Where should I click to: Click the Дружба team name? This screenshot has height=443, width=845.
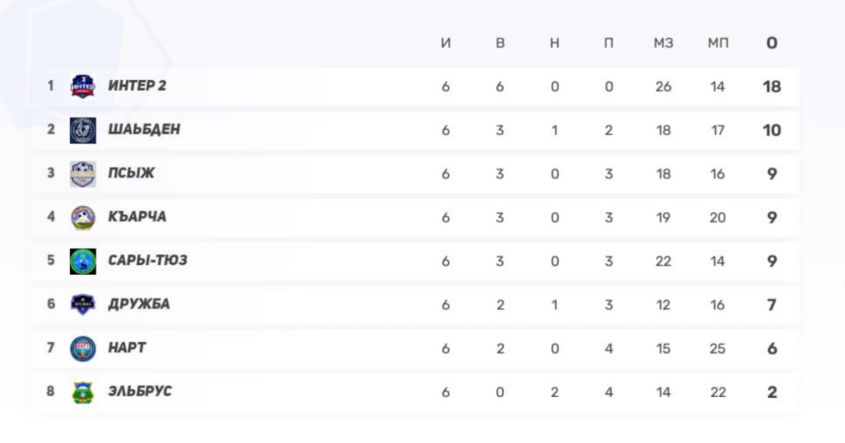click(x=139, y=305)
